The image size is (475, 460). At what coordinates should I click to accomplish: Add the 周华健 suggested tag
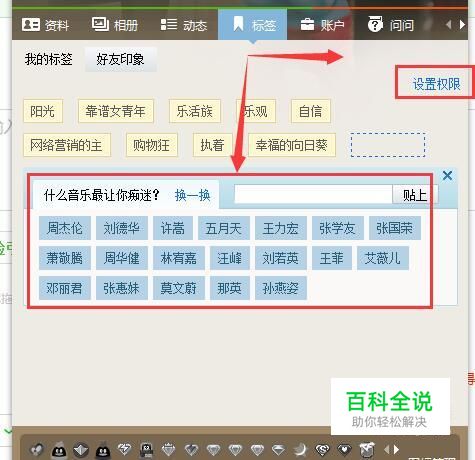coord(122,258)
